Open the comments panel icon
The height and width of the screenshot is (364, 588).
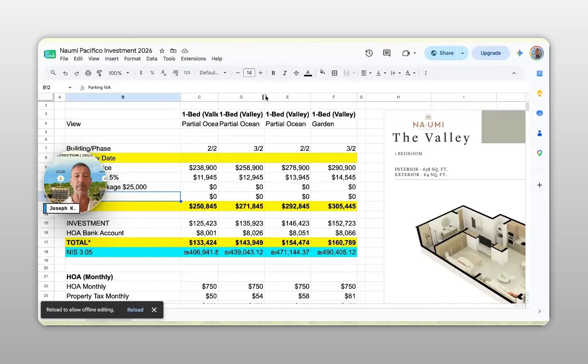point(386,53)
